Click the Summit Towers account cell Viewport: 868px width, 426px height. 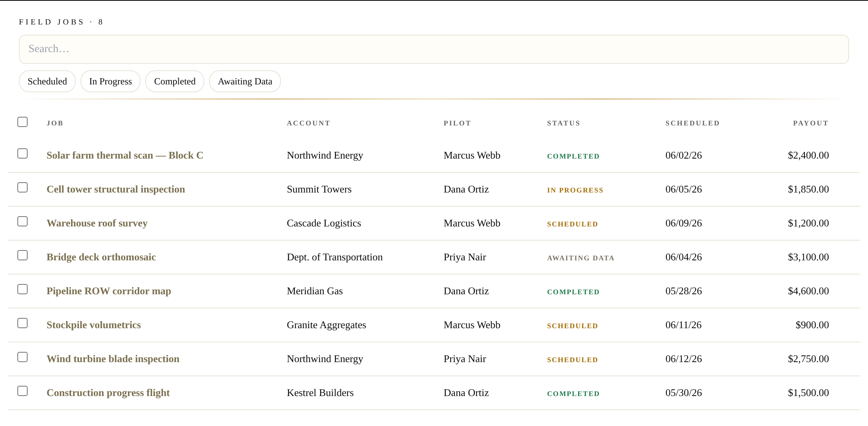[319, 189]
